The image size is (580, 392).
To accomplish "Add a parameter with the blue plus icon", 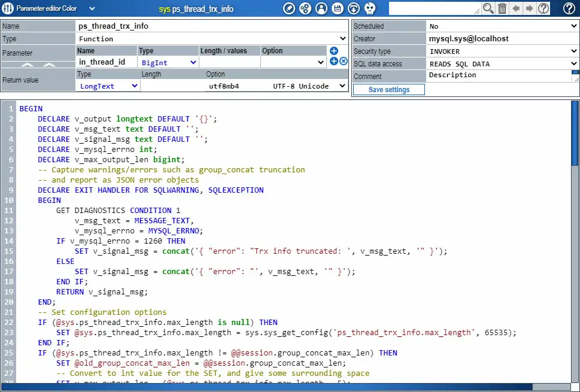I will click(x=334, y=51).
